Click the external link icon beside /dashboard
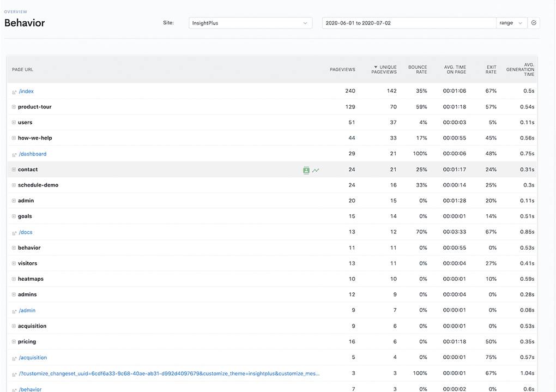 14,155
